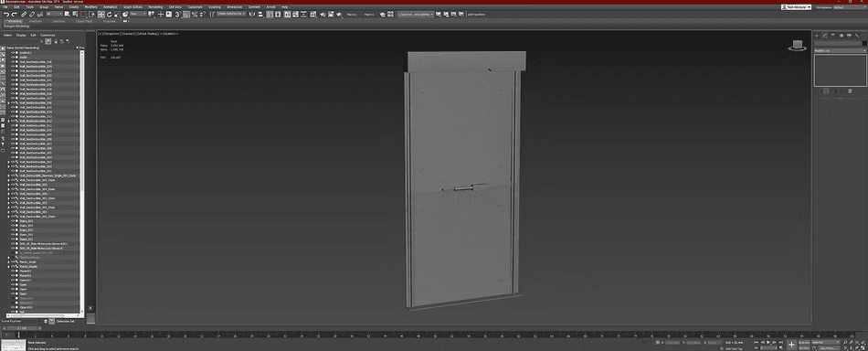Open the Hierarchy panel tab
This screenshot has width=868, height=351.
[x=833, y=36]
